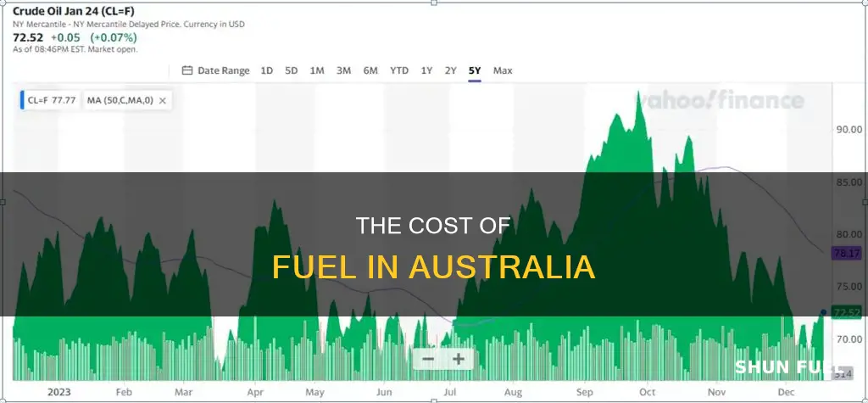
Task: Switch chart to 1M range
Action: tap(317, 70)
